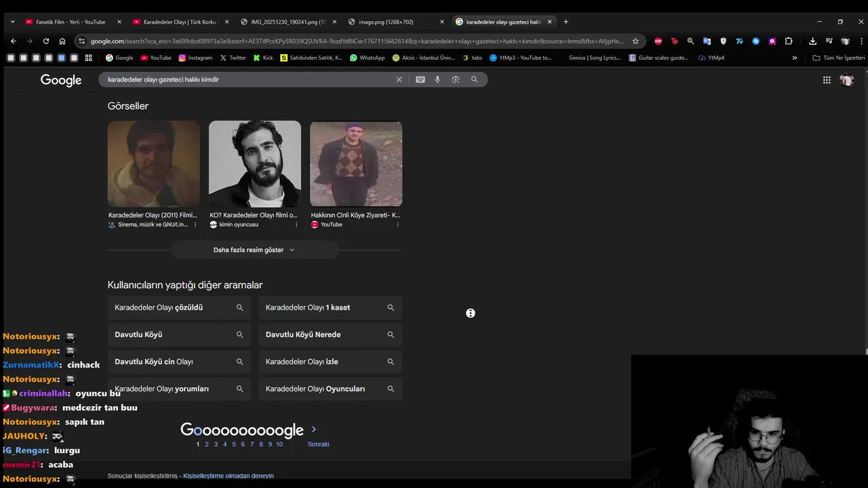Open the Extensions puzzle menu

(789, 41)
